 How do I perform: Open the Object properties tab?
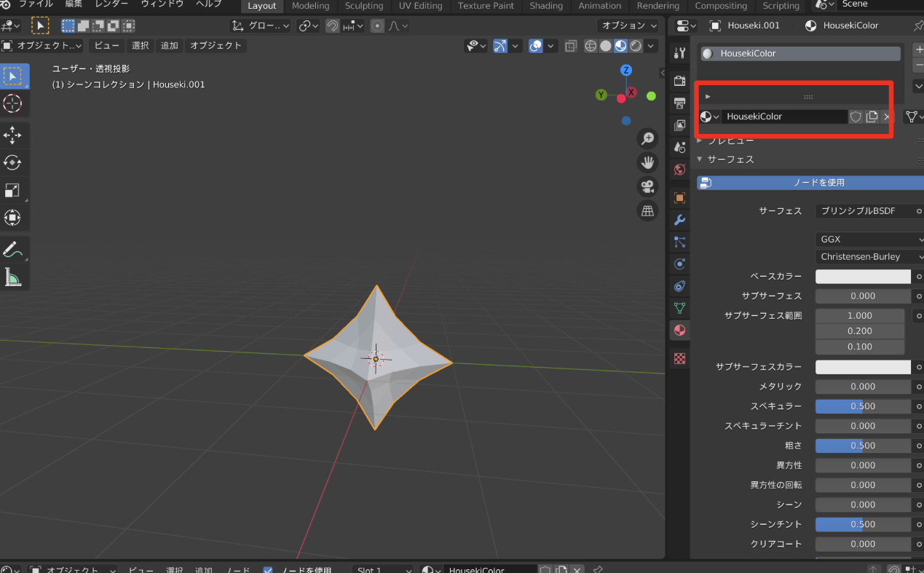click(x=679, y=197)
